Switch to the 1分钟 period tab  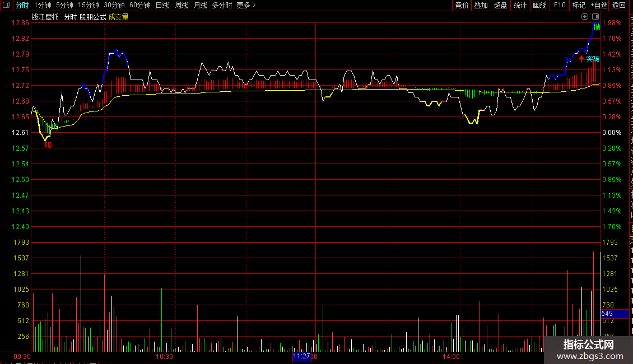pyautogui.click(x=43, y=5)
